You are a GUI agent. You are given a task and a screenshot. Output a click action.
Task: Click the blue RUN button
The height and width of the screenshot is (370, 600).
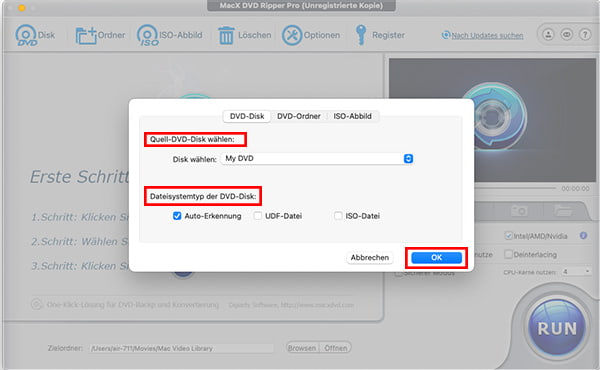557,328
